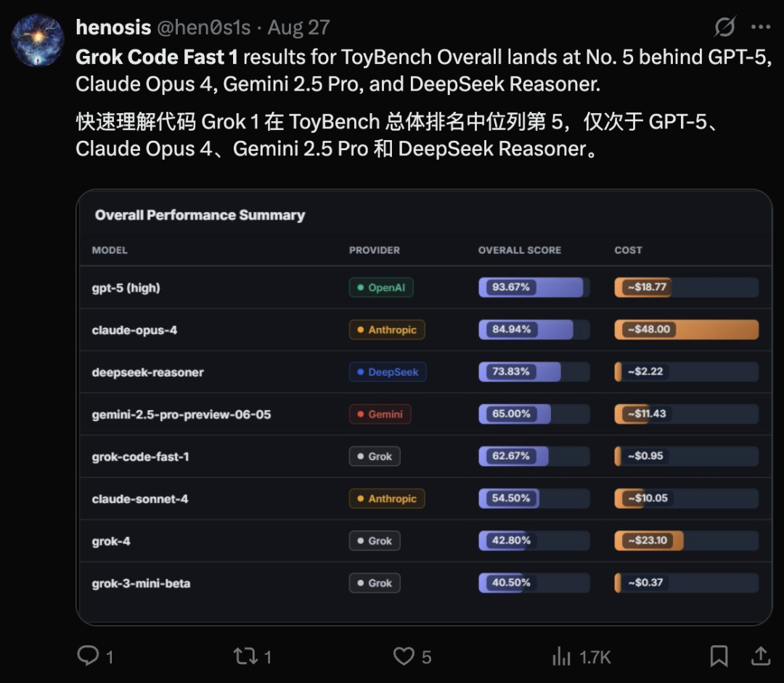Screen dimensions: 784x683
Task: Open the reply comment icon
Action: point(88,656)
